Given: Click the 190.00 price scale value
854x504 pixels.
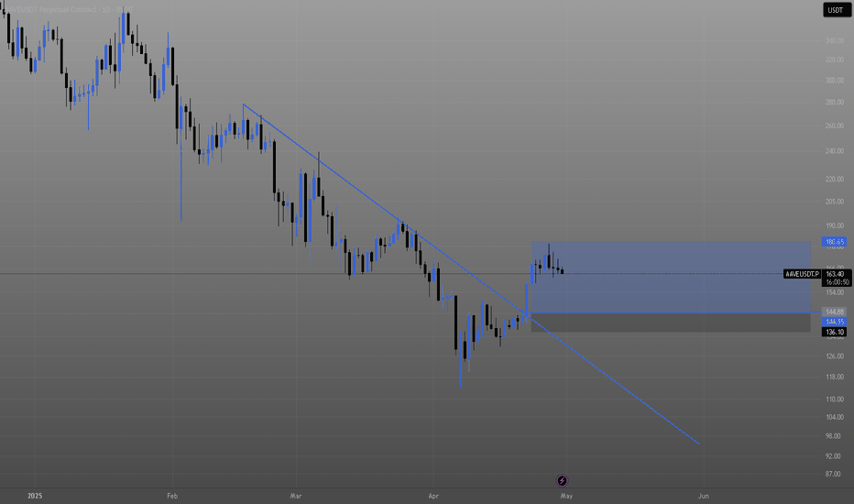Looking at the screenshot, I should [835, 225].
